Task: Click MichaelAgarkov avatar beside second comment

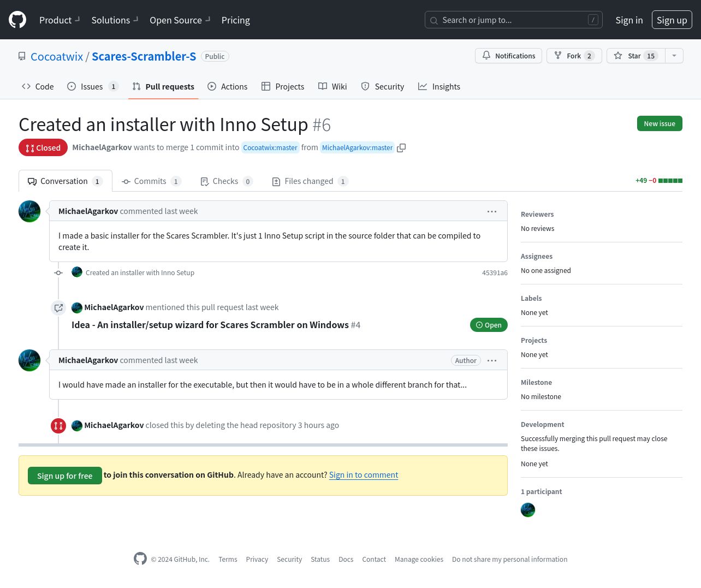Action: pos(29,360)
